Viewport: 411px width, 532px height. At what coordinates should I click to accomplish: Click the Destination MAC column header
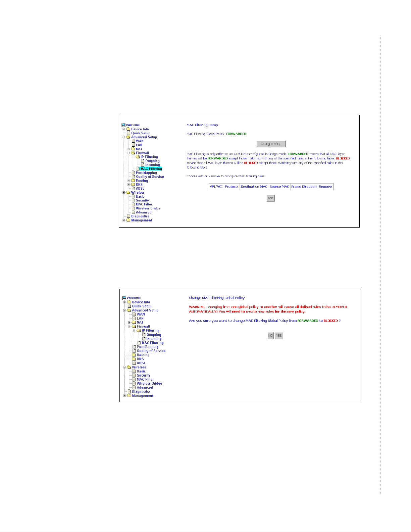pos(254,187)
